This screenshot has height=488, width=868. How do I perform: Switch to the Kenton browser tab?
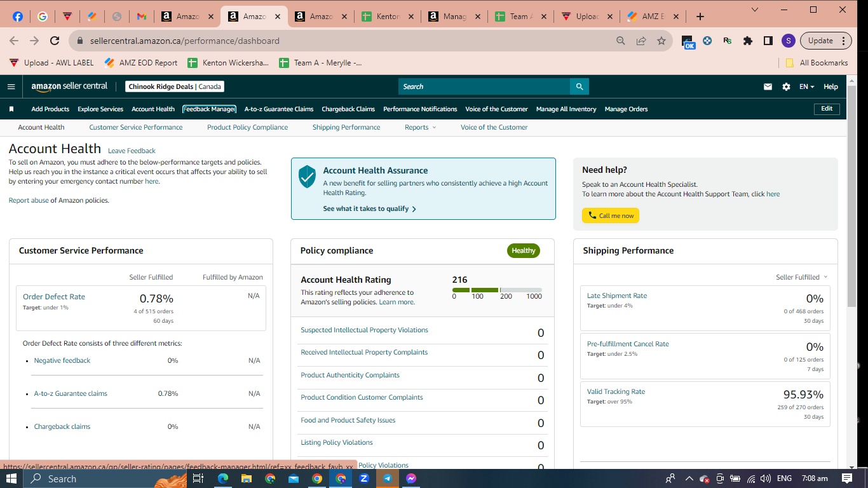tap(387, 17)
